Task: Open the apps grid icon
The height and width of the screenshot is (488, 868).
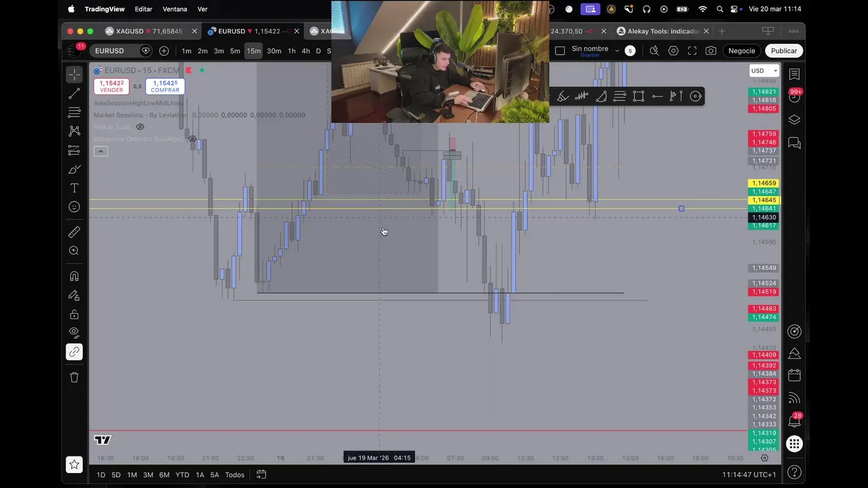Action: pos(794,444)
